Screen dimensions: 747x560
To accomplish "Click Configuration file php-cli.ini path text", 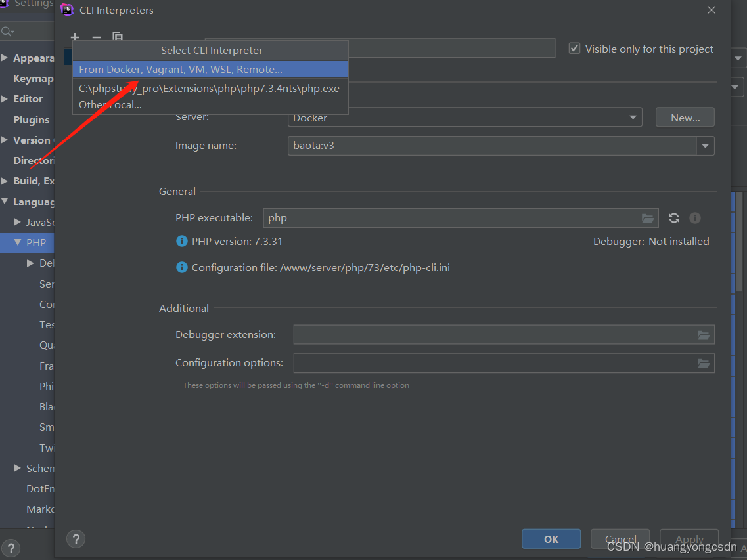I will tap(321, 268).
